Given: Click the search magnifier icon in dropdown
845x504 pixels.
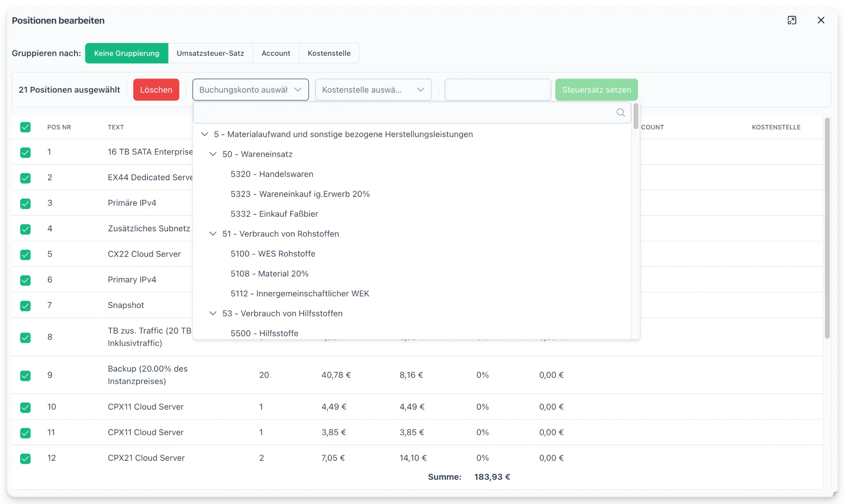Looking at the screenshot, I should point(621,113).
